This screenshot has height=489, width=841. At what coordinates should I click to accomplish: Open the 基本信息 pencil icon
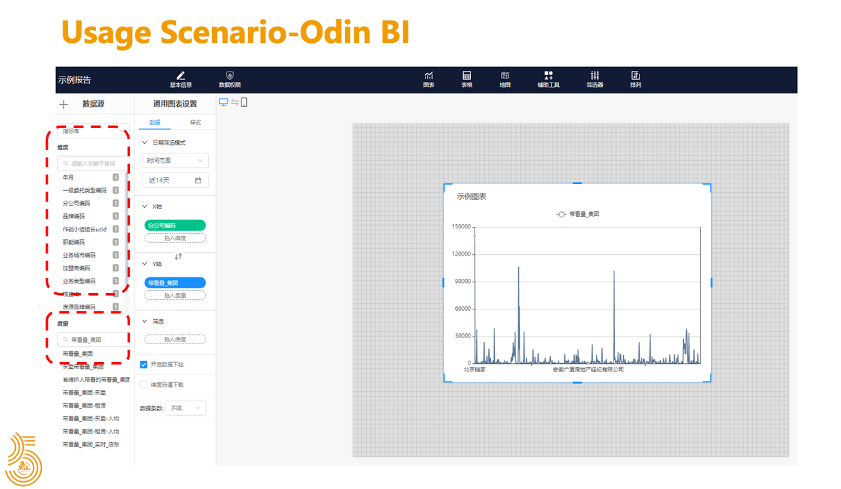point(181,76)
